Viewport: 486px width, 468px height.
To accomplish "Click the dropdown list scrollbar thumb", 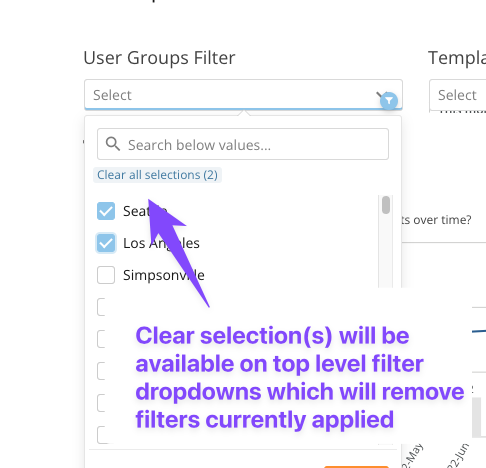I will [x=386, y=205].
